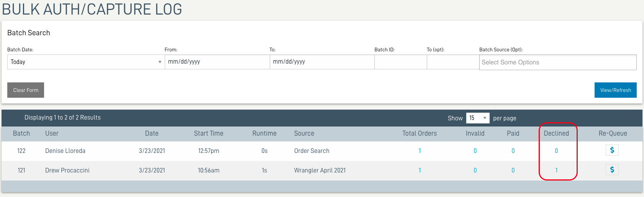Select the Source column header
Viewport: 644px width, 197px height.
pyautogui.click(x=304, y=133)
